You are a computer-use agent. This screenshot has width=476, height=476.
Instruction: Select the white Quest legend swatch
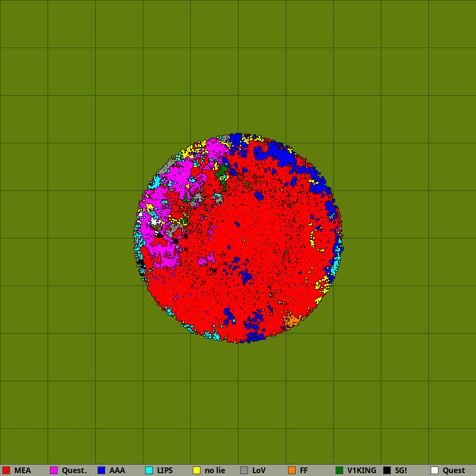click(x=435, y=470)
